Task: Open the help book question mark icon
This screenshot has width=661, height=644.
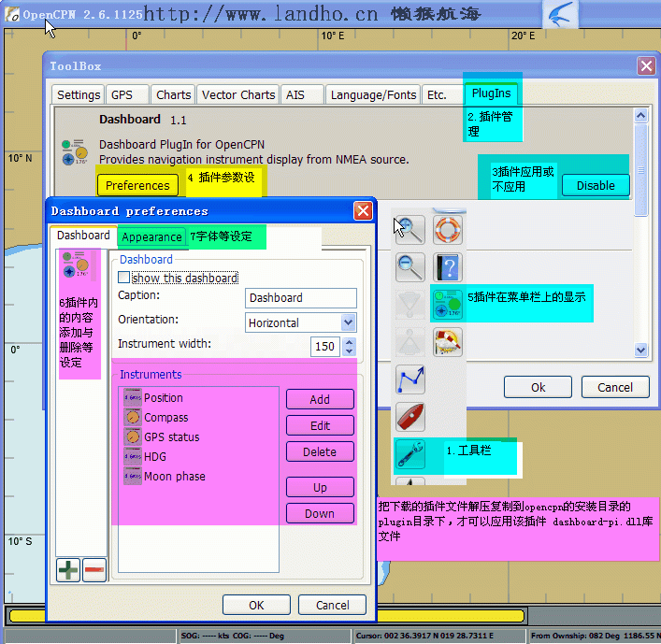Action: click(x=448, y=267)
